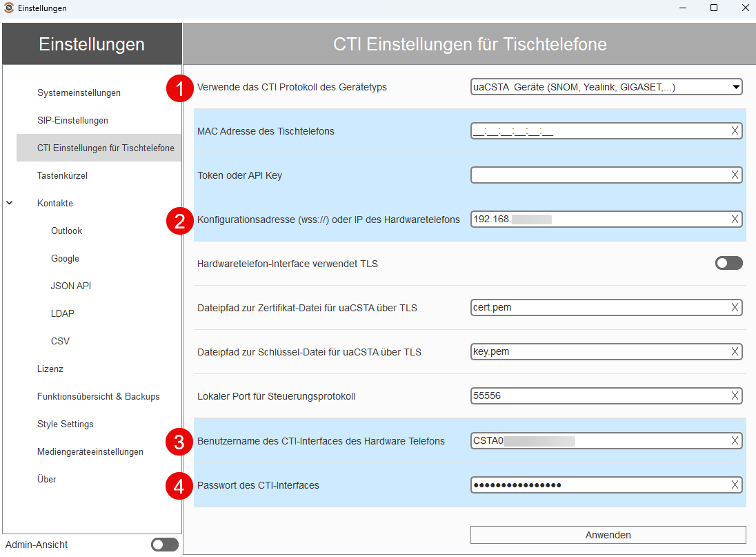The width and height of the screenshot is (756, 557).
Task: Clear the Token oder API Key field
Action: [x=735, y=175]
